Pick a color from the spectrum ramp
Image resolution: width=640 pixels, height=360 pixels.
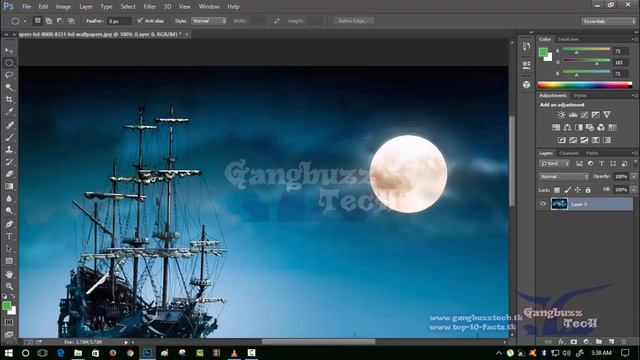[x=584, y=85]
